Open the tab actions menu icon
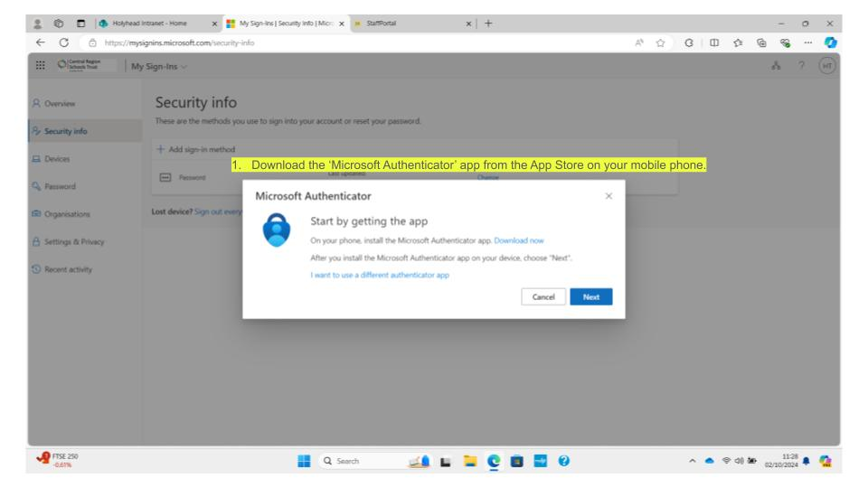Screen dimensions: 868x488 (x=80, y=23)
